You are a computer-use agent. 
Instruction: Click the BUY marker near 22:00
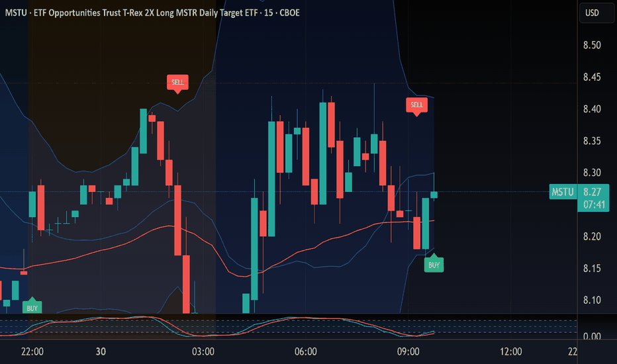tap(32, 306)
